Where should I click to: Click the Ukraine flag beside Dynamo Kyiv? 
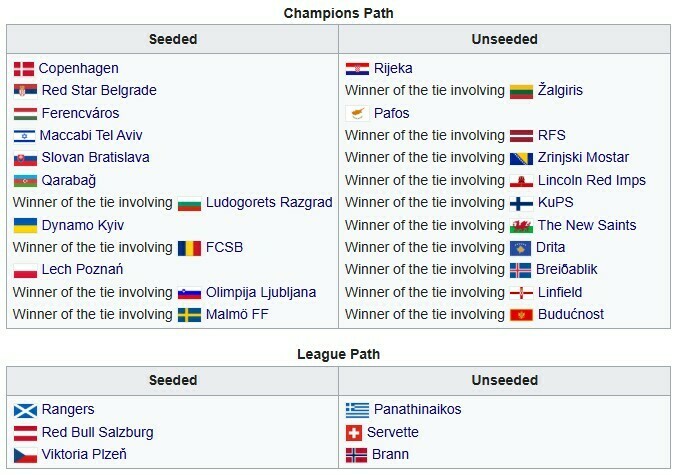(x=24, y=225)
